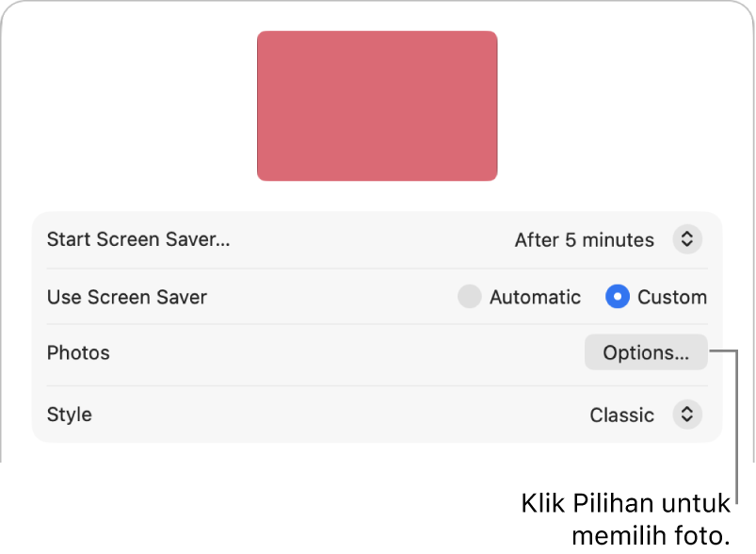Click the "Classic" style popup value
Viewport: 756px width, 554px height.
click(622, 415)
